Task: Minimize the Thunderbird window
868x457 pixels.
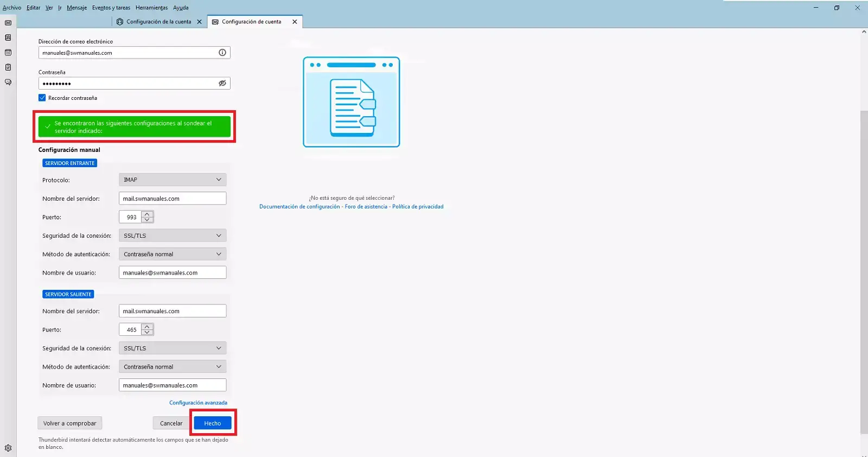Action: (816, 8)
